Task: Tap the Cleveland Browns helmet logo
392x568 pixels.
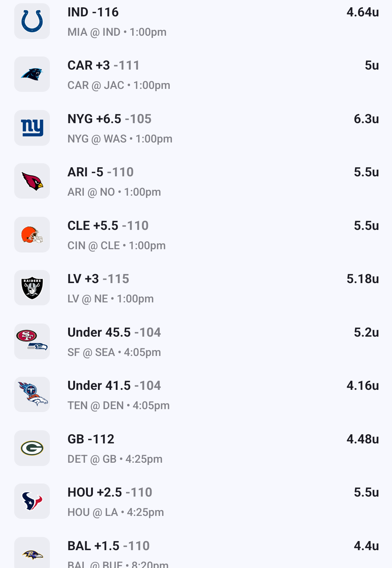Action: 32,235
